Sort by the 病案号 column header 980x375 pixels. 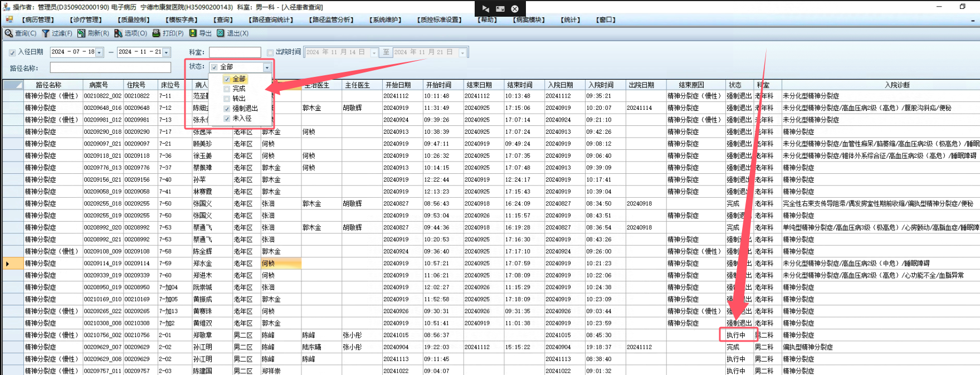[x=103, y=85]
